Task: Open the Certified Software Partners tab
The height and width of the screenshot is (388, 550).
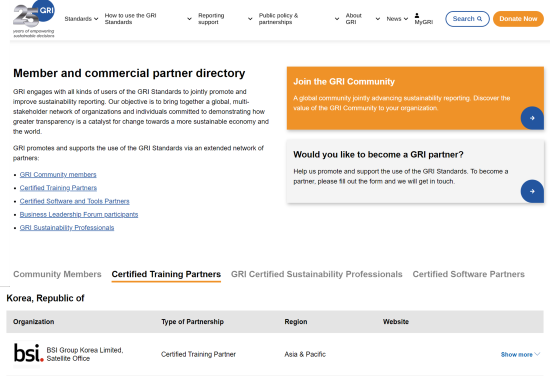Action: click(x=468, y=274)
